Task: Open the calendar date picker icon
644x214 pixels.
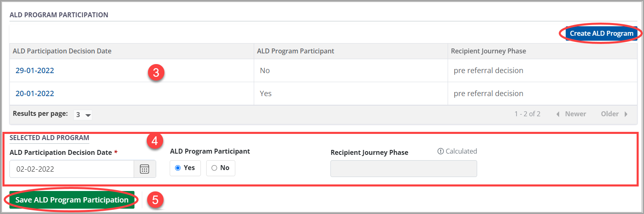Action: pos(144,169)
